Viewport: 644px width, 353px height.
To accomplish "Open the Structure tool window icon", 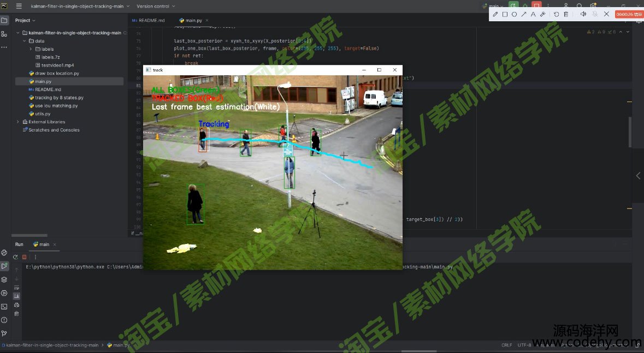I will coord(4,34).
